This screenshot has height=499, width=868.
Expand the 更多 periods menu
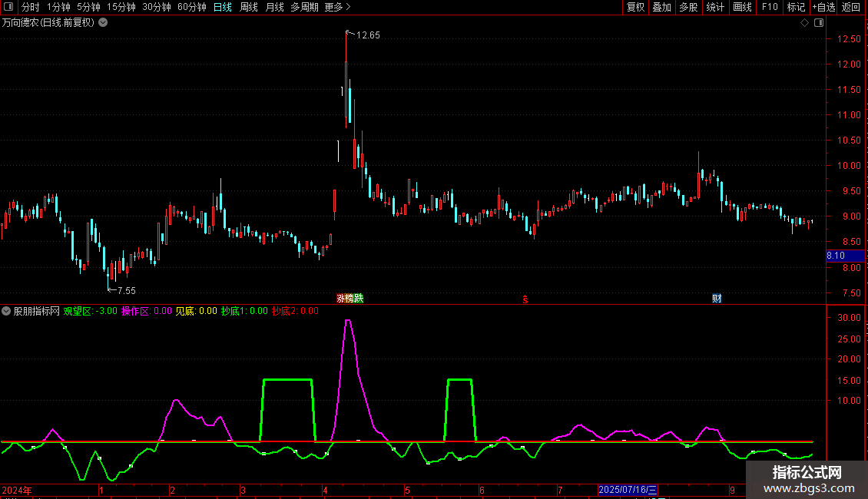[338, 7]
